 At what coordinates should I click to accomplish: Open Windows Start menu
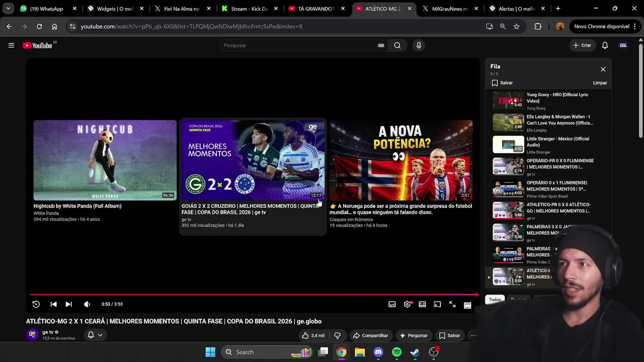point(210,352)
